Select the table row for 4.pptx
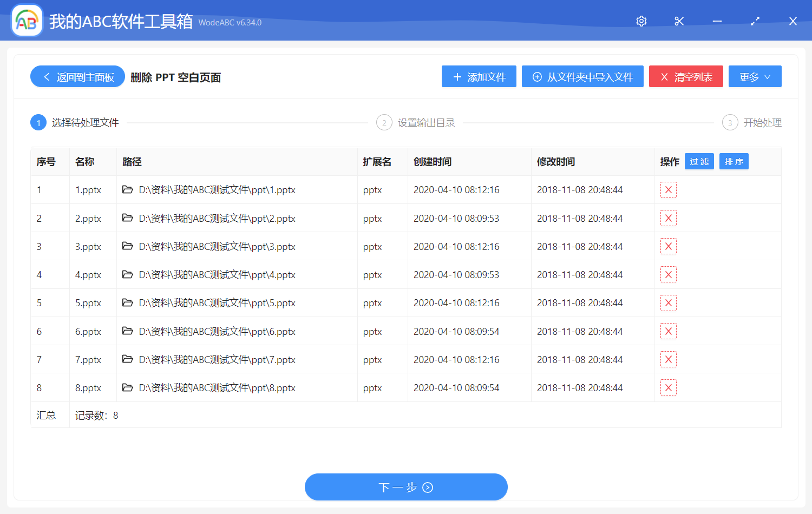 [325, 274]
